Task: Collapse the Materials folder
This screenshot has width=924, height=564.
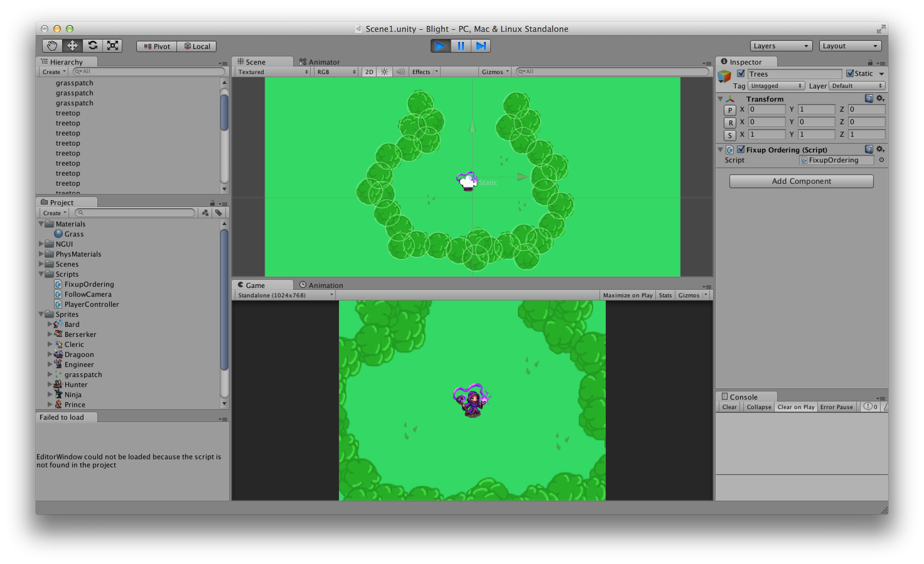Action: pyautogui.click(x=41, y=224)
